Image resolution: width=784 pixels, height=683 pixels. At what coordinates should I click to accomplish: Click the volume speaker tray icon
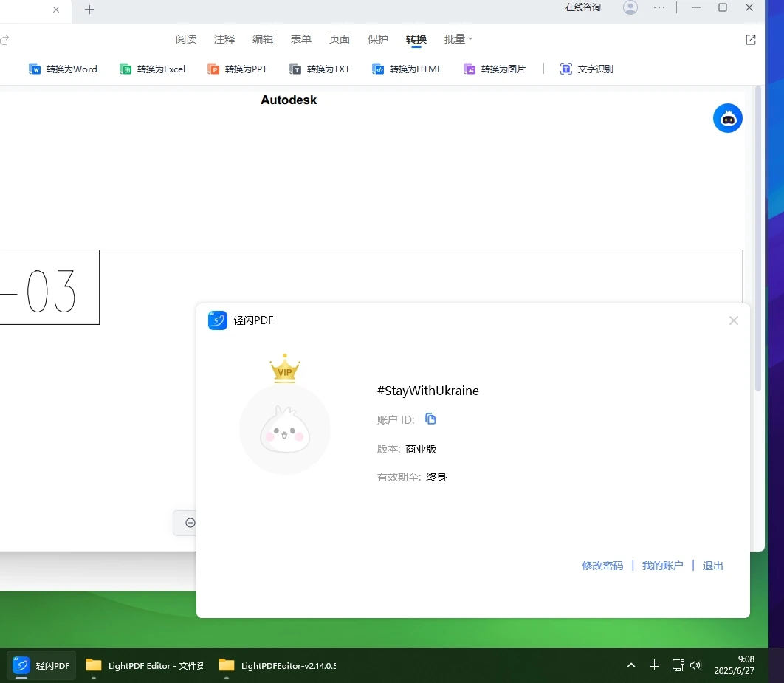[x=695, y=665]
